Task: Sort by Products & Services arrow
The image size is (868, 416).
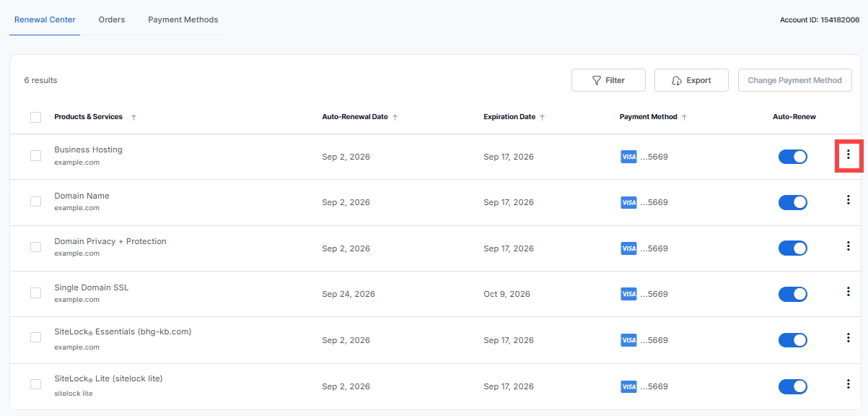Action: [x=133, y=117]
